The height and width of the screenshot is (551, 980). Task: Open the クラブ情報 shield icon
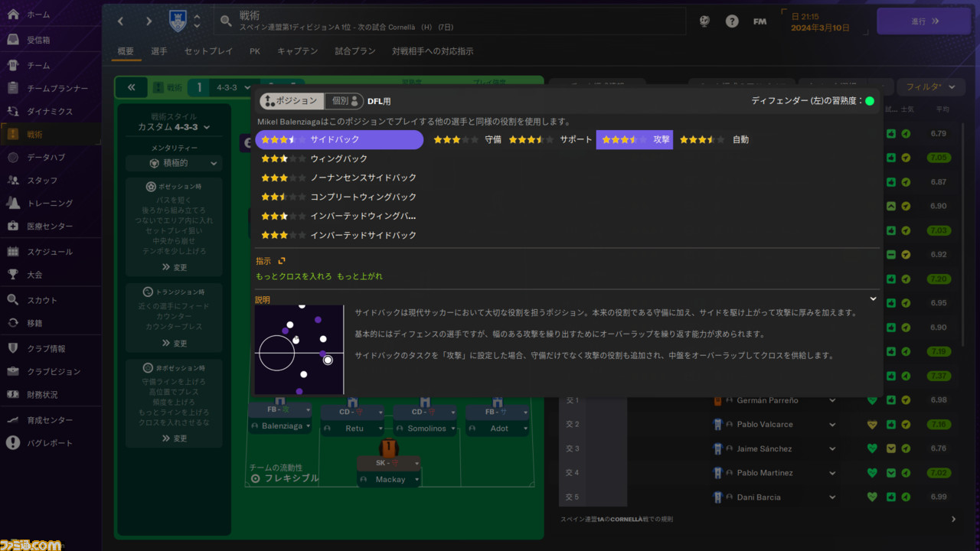coord(13,348)
